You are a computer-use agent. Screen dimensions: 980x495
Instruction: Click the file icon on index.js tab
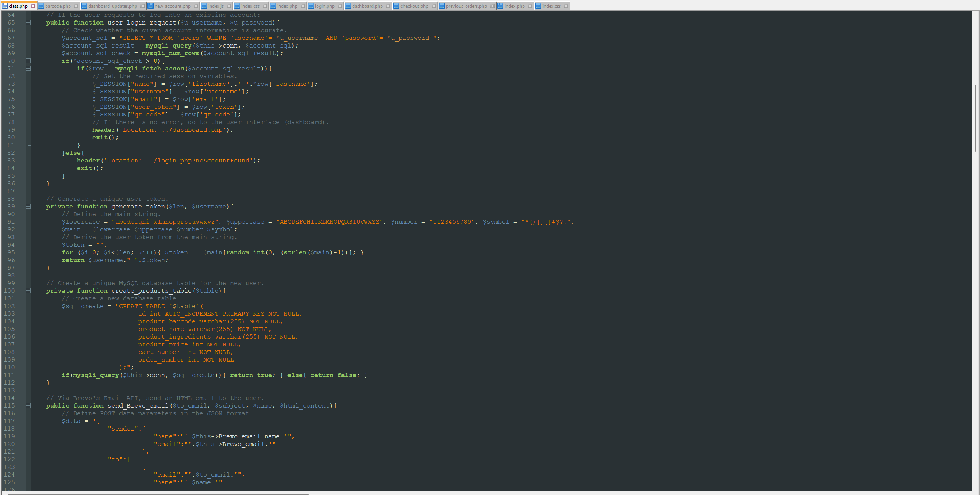205,6
